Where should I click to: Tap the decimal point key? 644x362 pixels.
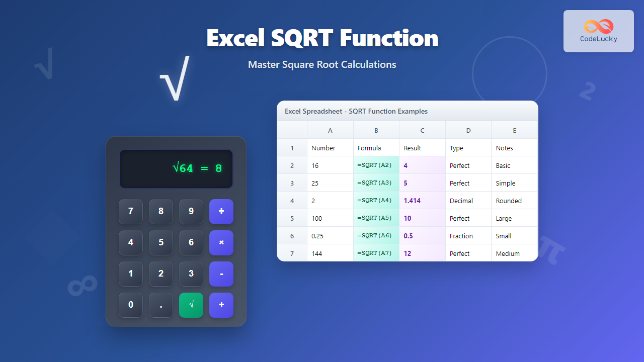pyautogui.click(x=161, y=305)
